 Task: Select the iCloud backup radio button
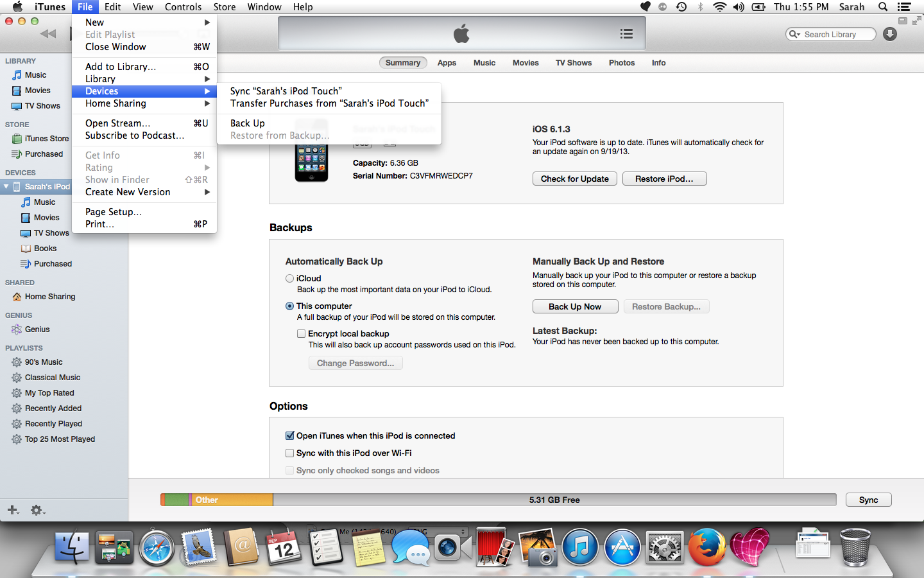click(x=289, y=278)
